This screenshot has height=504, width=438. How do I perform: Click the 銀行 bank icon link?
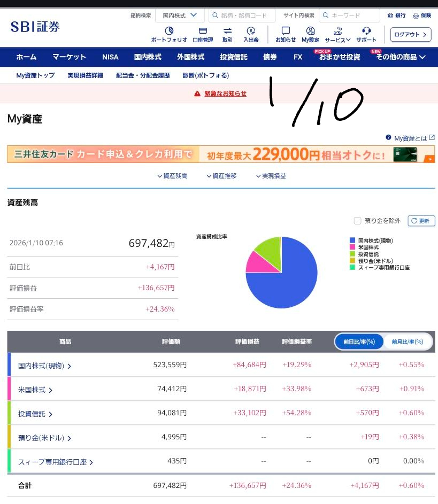[396, 15]
